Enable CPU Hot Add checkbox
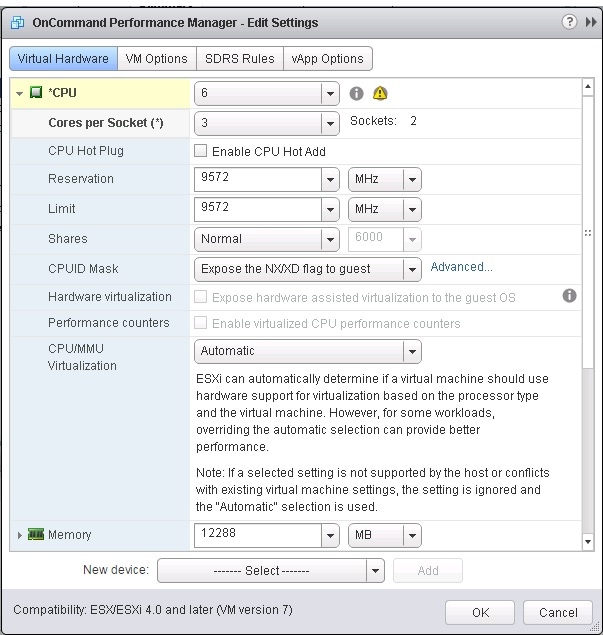Viewport: 603px width, 635px height. click(x=200, y=151)
